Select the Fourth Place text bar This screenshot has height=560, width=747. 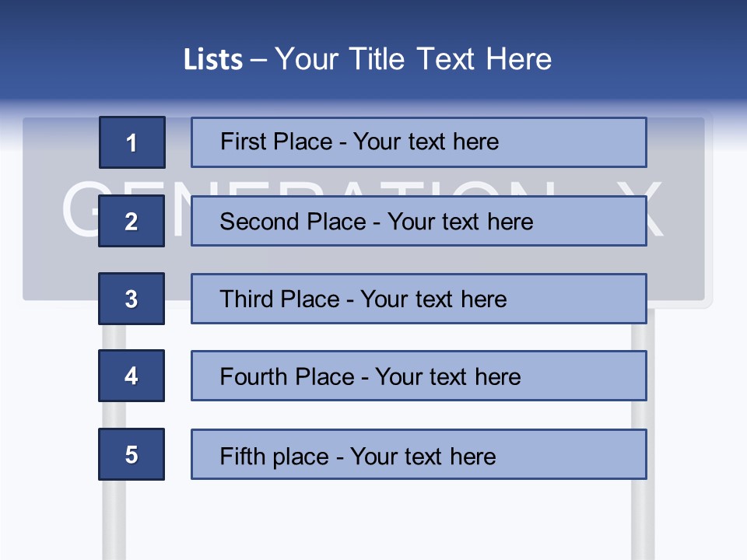[x=419, y=376]
